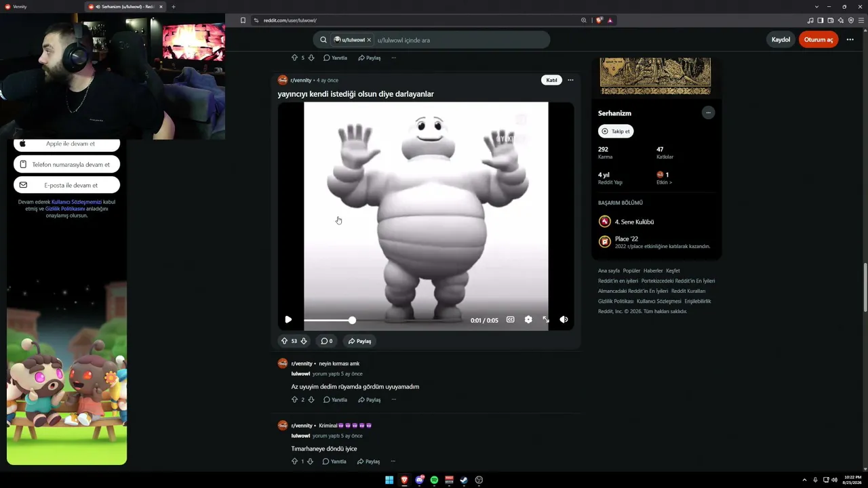Open Serhanizm profile options menu

(x=708, y=113)
